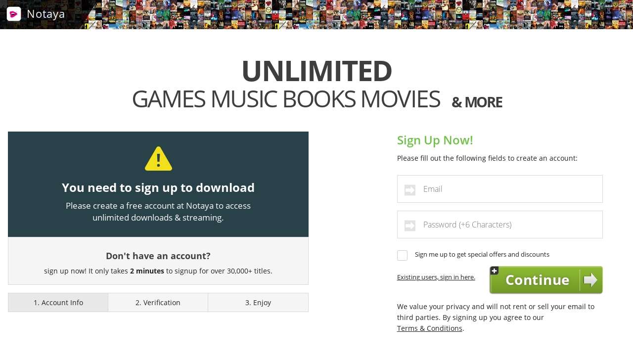Click Don't have an account heading

158,256
